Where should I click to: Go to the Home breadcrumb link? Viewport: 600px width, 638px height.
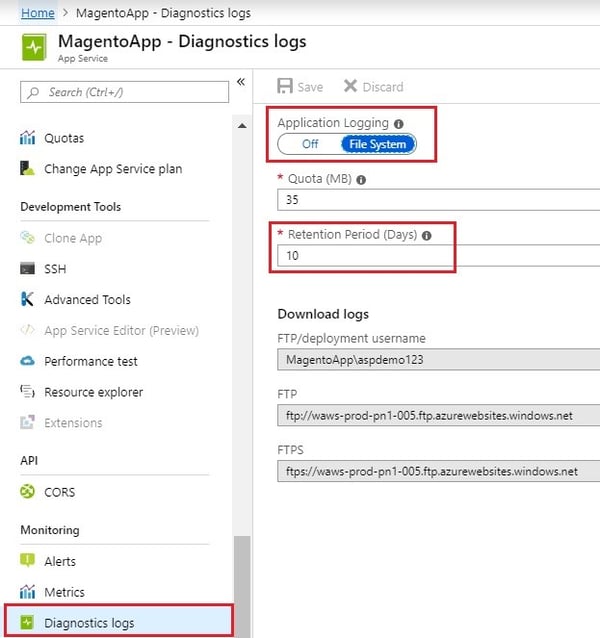(x=38, y=13)
